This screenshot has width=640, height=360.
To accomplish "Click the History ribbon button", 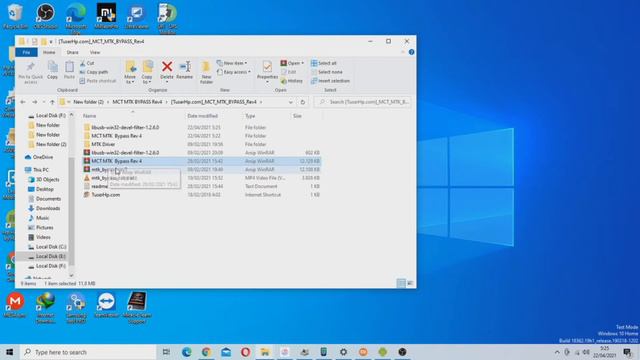I will click(292, 81).
